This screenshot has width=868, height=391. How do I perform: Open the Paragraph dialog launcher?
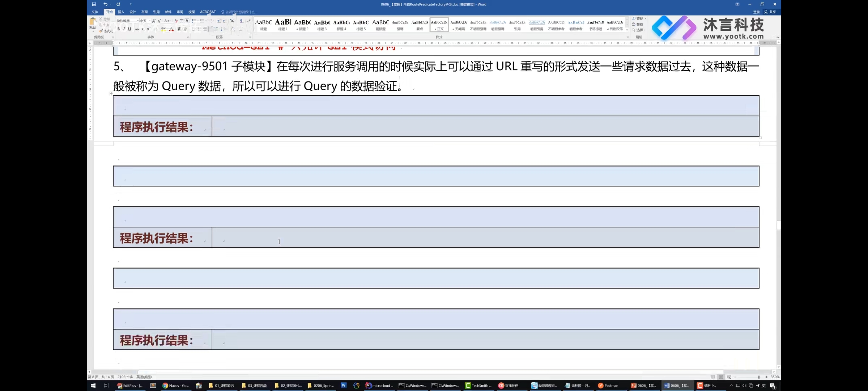(x=250, y=37)
